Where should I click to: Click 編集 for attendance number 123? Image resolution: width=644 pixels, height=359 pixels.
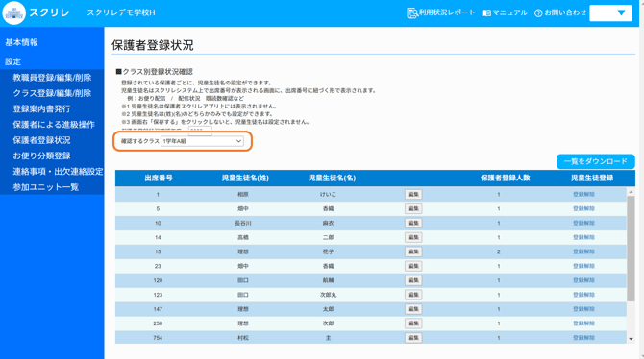(413, 295)
